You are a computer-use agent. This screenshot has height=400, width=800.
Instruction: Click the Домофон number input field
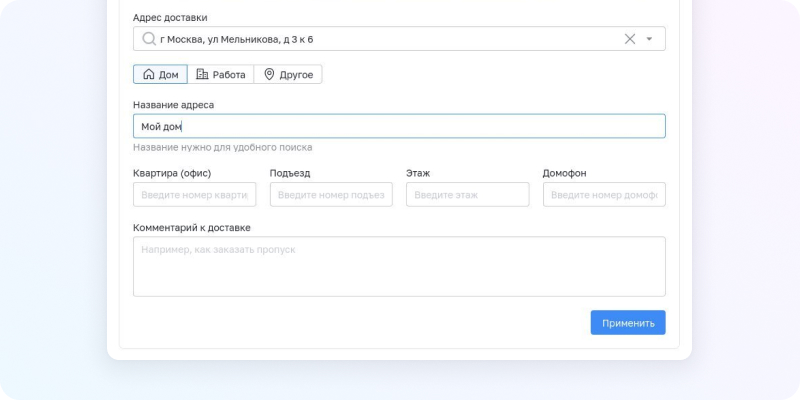click(x=604, y=194)
